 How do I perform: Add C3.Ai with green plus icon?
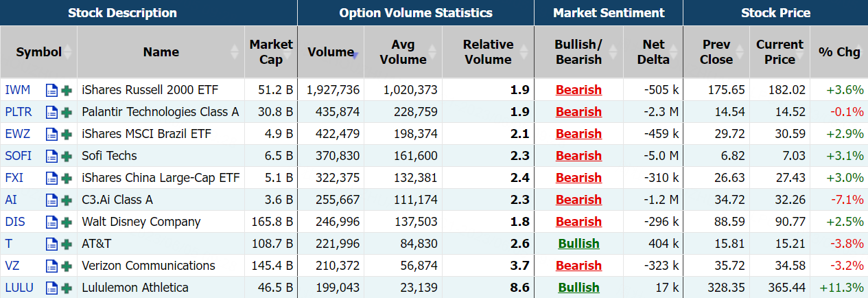coord(67,200)
